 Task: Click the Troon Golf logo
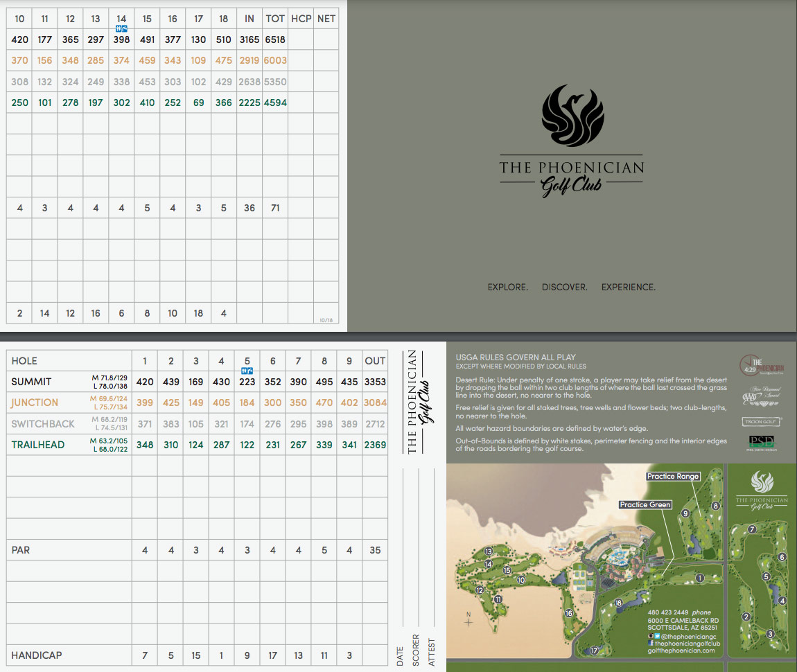pos(761,421)
